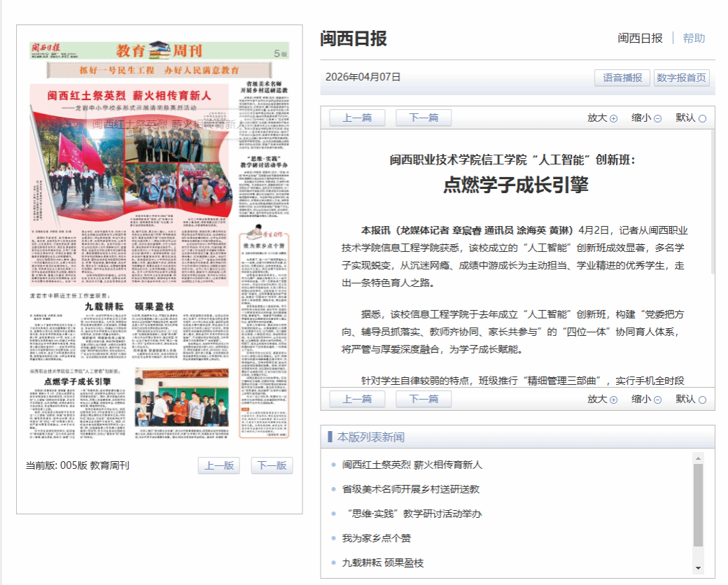Select the top 默认 default size radio

(x=702, y=118)
